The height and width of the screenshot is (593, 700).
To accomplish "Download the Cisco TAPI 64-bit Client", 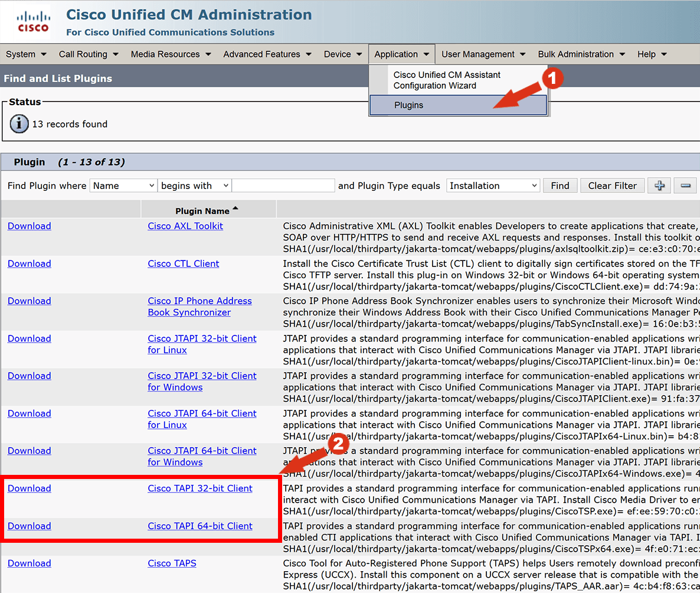I will tap(30, 526).
